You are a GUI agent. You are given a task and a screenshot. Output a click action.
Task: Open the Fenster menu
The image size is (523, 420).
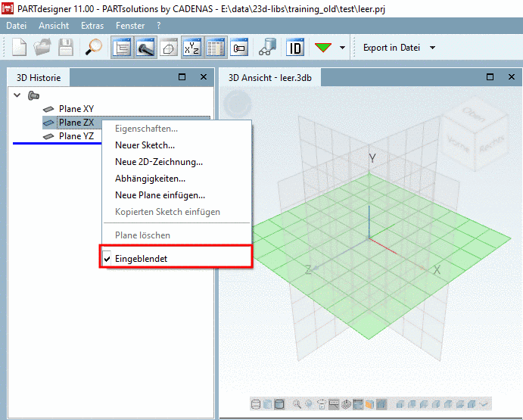point(130,26)
